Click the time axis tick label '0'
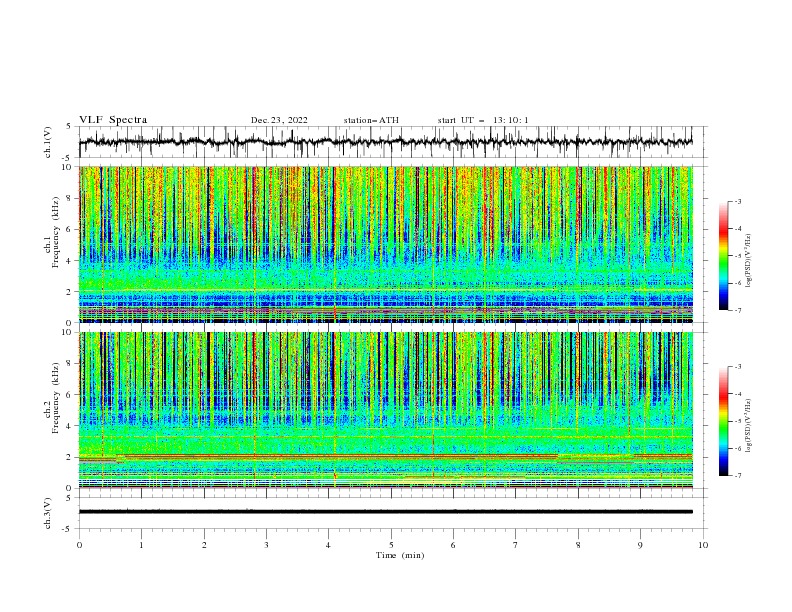This screenshot has height=612, width=792. [79, 545]
